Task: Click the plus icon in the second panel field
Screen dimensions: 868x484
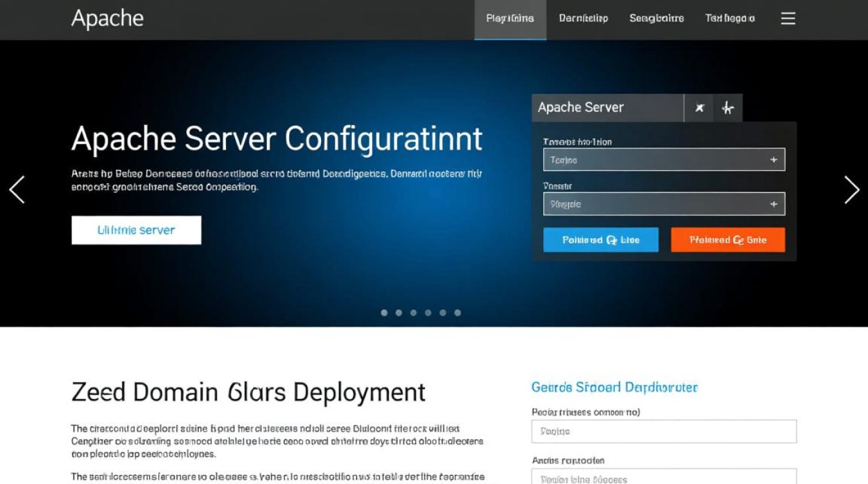Action: click(773, 205)
